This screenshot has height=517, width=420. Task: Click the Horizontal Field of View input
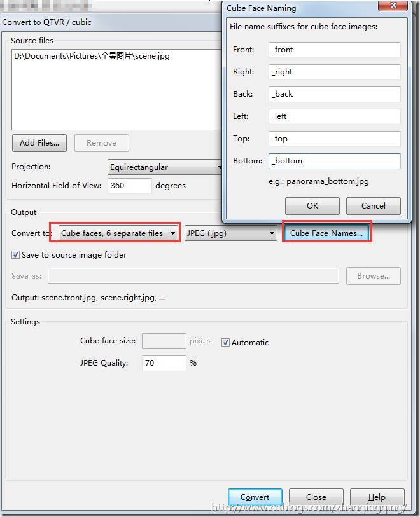pos(130,186)
